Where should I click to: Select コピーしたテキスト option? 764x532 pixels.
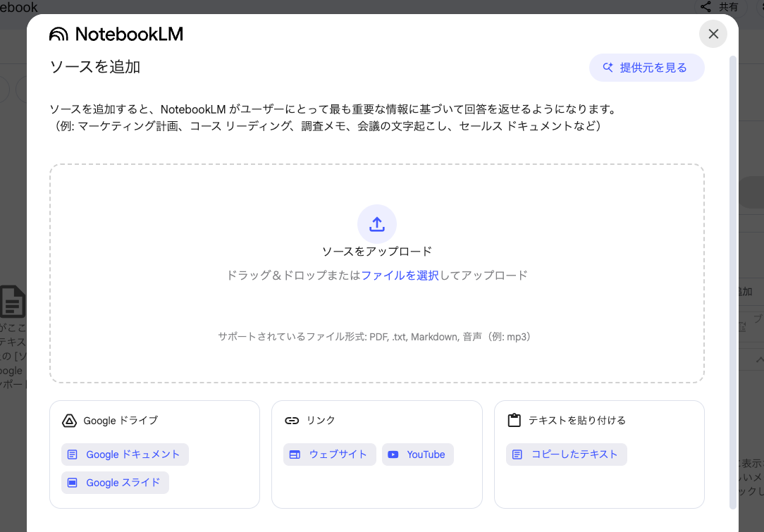[566, 454]
